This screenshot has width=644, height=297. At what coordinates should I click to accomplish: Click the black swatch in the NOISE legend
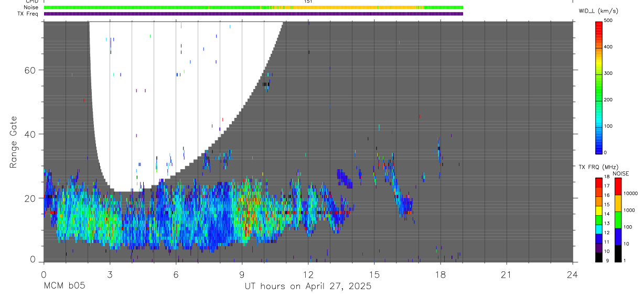click(618, 252)
